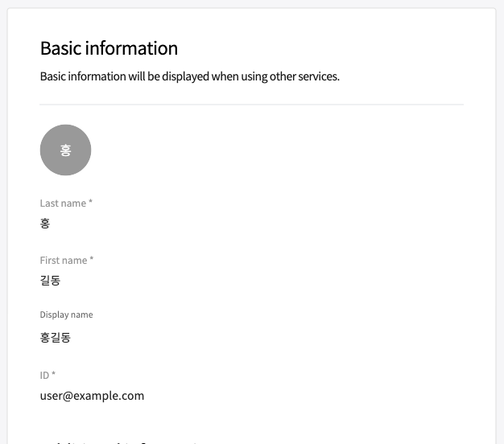The height and width of the screenshot is (444, 504).
Task: Click the 홍 character inside the avatar
Action: pyautogui.click(x=65, y=150)
